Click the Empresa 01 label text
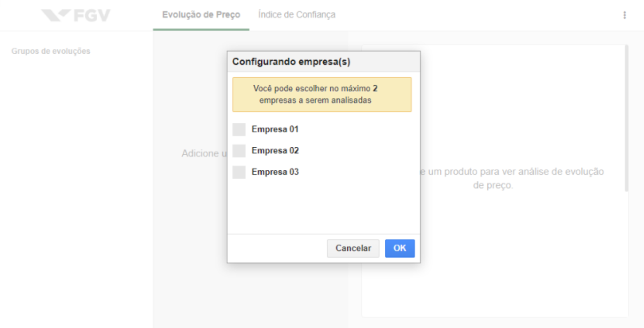 (275, 129)
